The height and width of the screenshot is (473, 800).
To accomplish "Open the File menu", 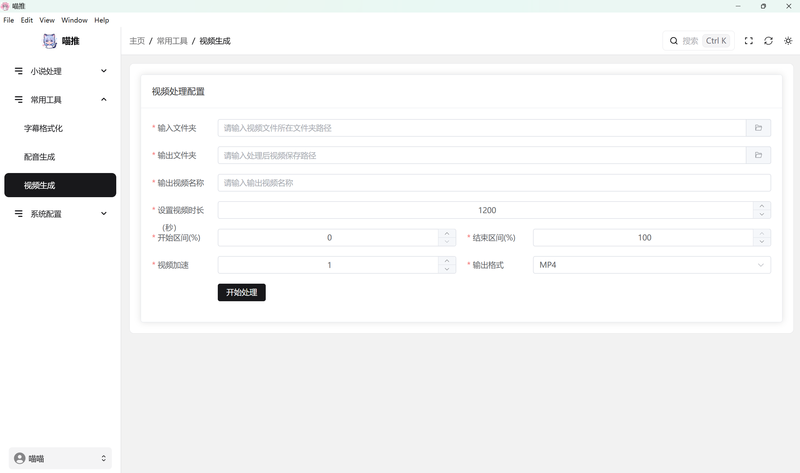I will [9, 20].
